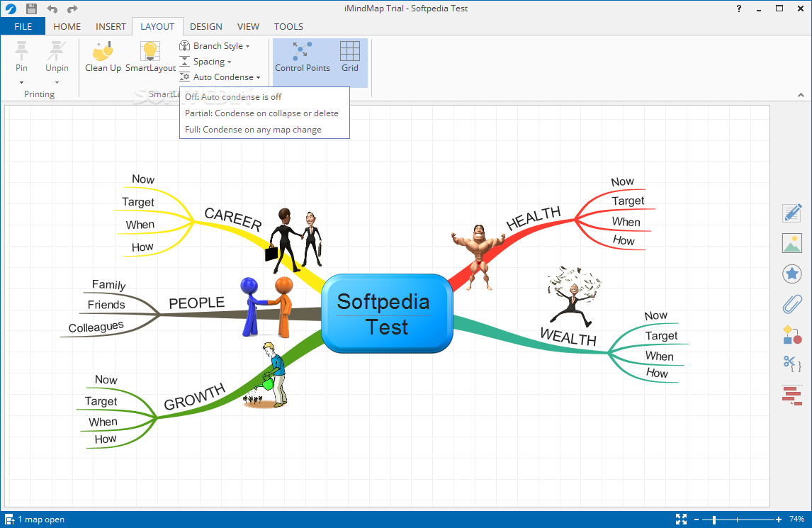Select the Softpedia Test central idea
Image resolution: width=812 pixels, height=528 pixels.
387,314
